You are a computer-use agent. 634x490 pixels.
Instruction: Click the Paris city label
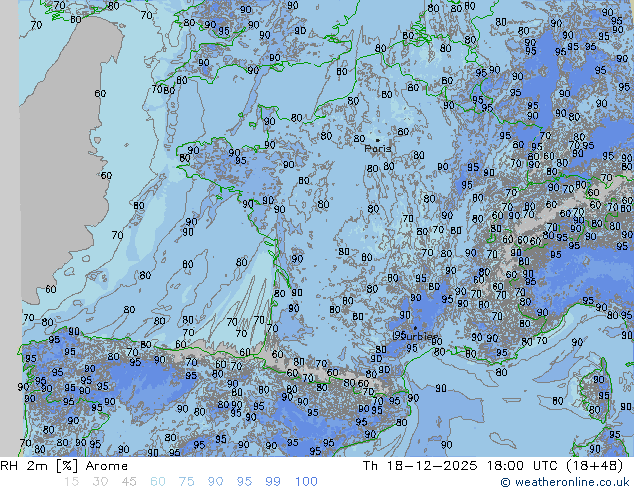coord(378,149)
